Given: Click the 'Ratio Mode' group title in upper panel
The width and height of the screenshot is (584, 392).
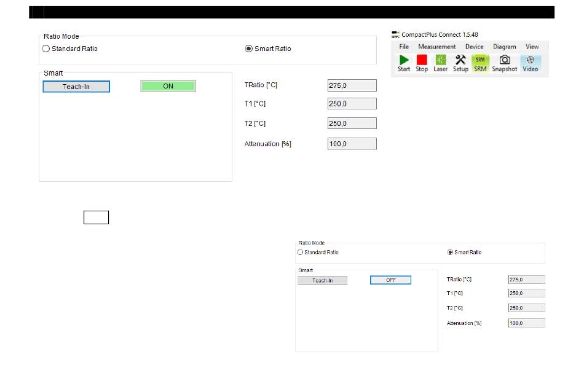Looking at the screenshot, I should tap(61, 36).
